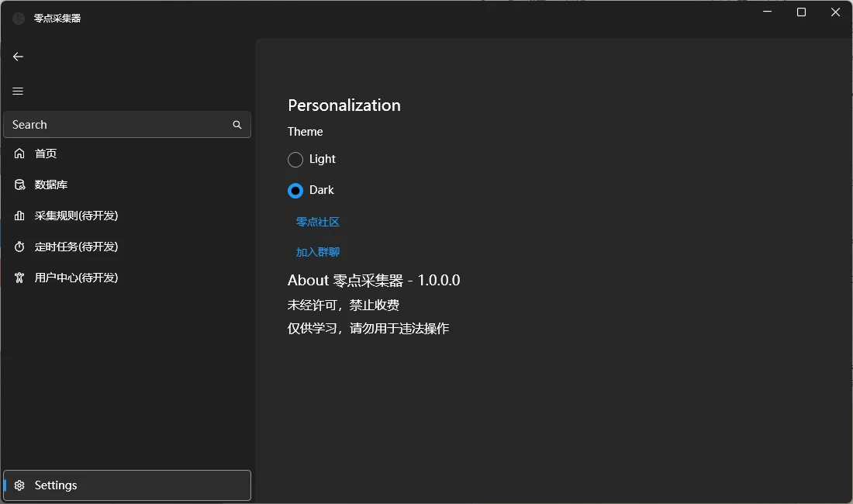Click the 零点采集器 app logo in title bar
Viewport: 853px width, 504px height.
point(19,18)
